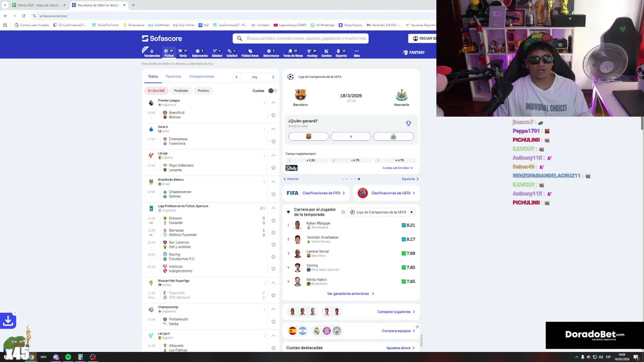Collapse the LaLiga section
The width and height of the screenshot is (644, 362).
(x=273, y=155)
